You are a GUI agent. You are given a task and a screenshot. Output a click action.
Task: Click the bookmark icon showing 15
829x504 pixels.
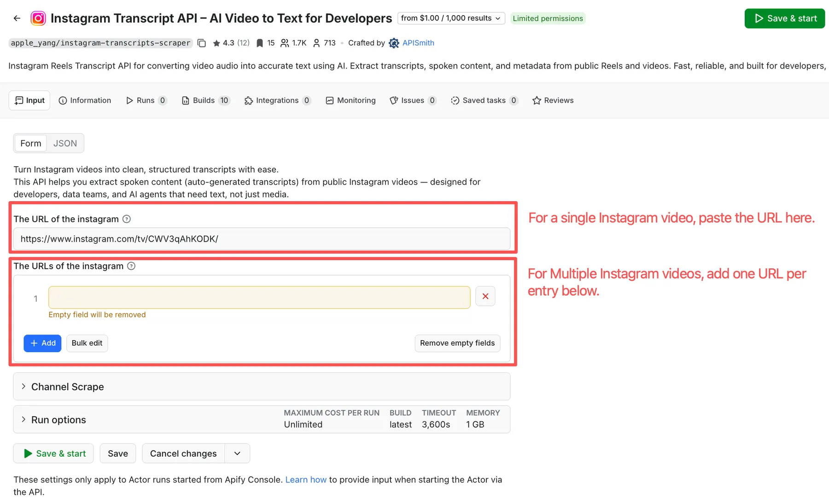pos(260,43)
